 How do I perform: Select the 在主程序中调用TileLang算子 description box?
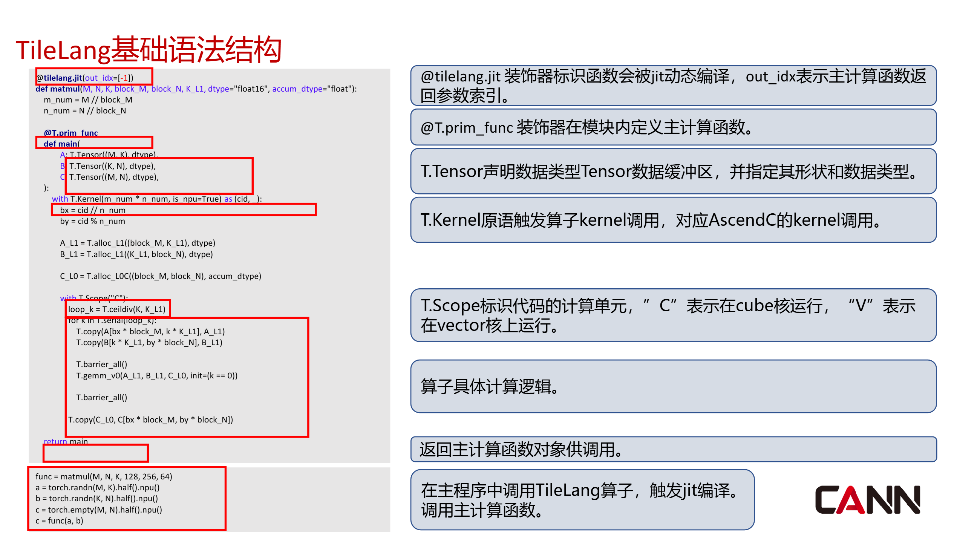(x=582, y=500)
